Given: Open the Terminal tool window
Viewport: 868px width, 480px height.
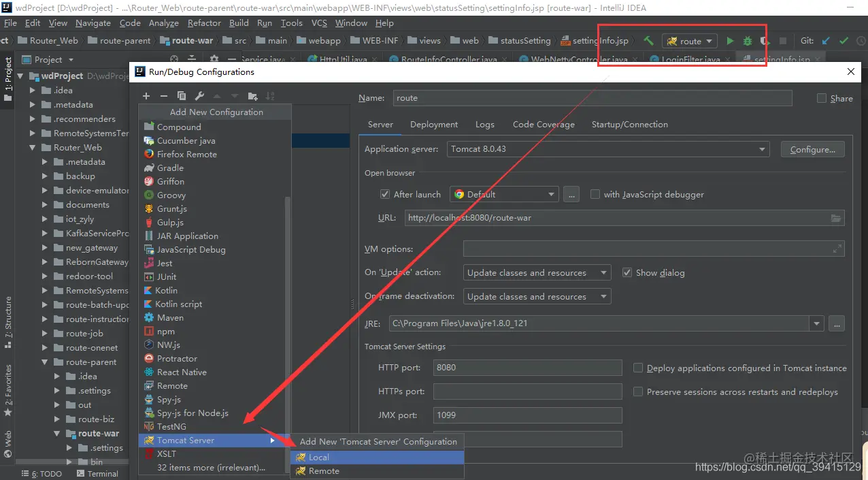Looking at the screenshot, I should click(97, 474).
